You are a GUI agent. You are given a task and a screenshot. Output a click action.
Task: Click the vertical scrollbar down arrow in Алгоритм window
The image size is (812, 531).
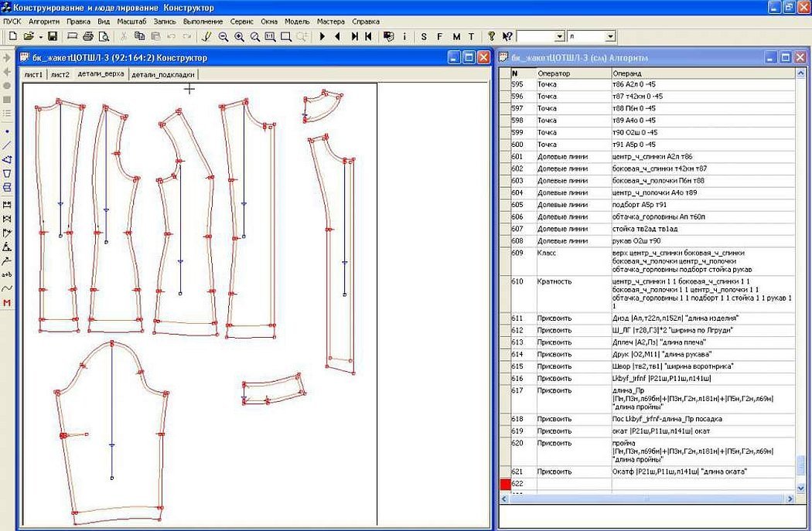(800, 488)
